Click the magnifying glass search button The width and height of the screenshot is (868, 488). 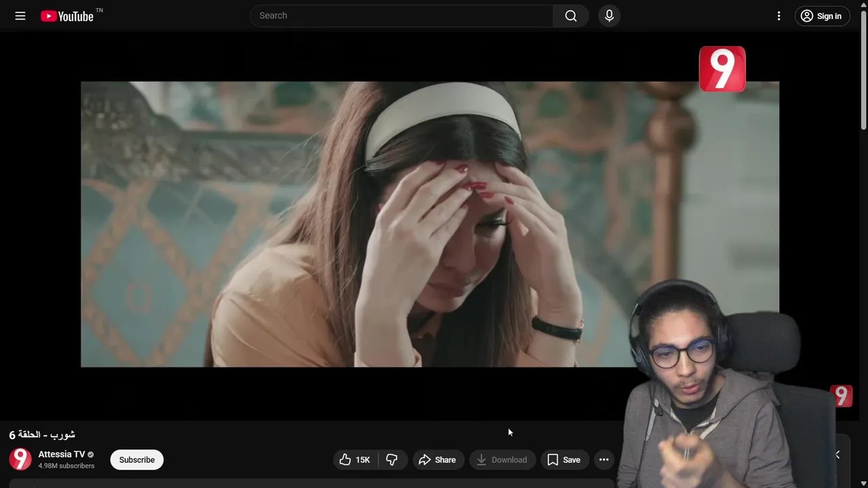click(571, 16)
